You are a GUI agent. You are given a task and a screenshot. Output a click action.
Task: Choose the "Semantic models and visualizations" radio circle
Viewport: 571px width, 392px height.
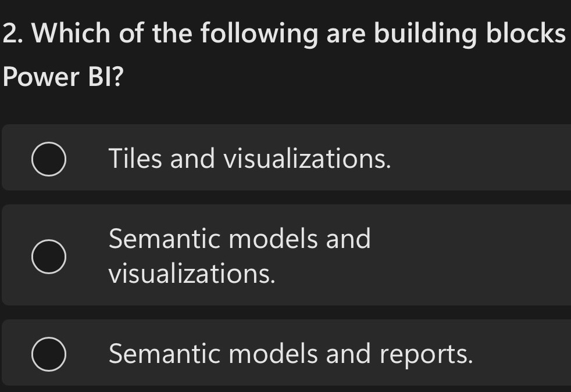click(x=48, y=256)
